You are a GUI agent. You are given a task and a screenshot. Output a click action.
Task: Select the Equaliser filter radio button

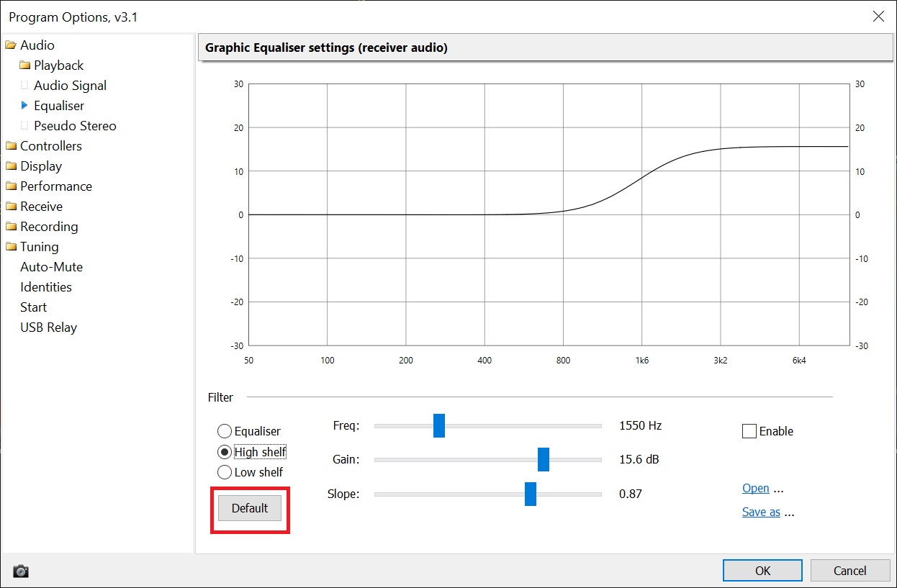[x=225, y=431]
